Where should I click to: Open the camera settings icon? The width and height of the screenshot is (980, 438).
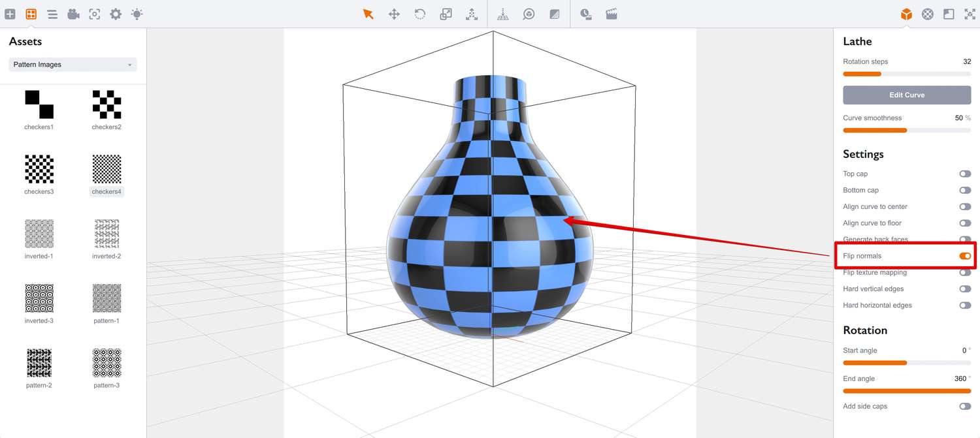(73, 14)
